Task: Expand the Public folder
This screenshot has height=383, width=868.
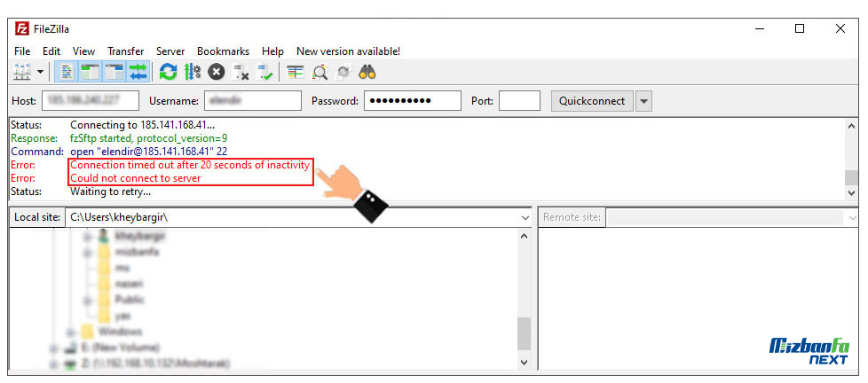Action: click(x=87, y=301)
